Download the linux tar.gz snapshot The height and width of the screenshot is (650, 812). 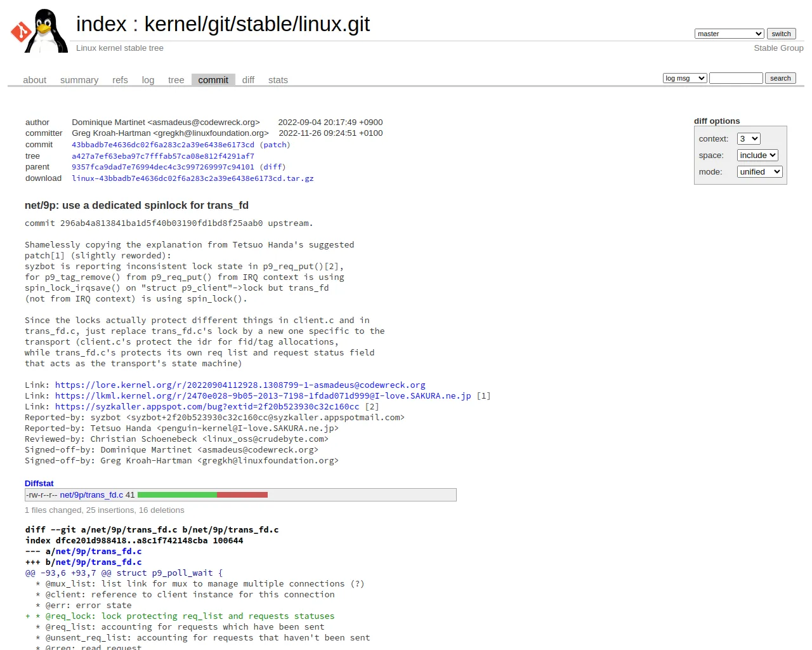click(x=193, y=178)
